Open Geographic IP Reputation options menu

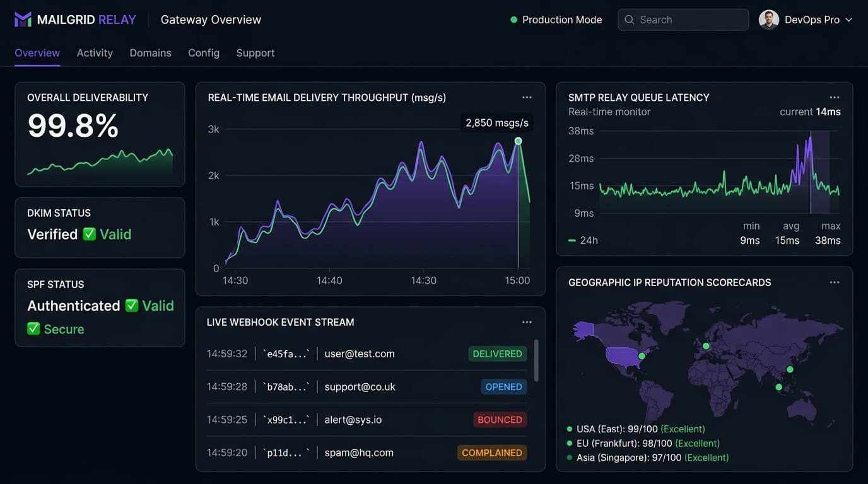click(x=835, y=282)
